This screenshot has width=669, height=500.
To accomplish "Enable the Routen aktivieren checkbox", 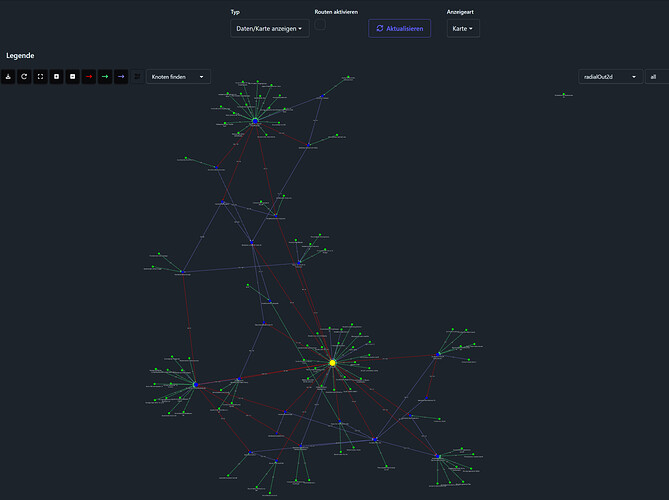I will click(x=320, y=25).
